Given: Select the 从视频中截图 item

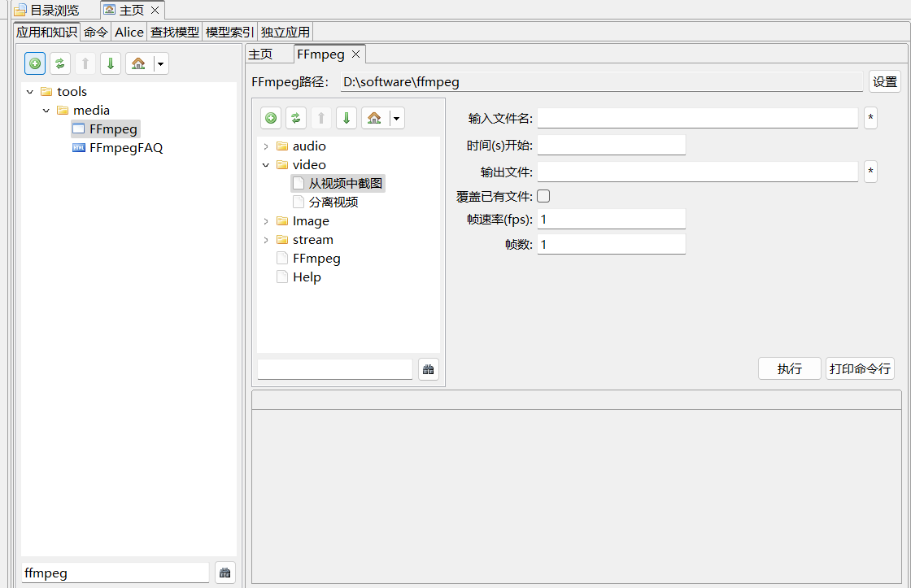Looking at the screenshot, I should tap(338, 184).
